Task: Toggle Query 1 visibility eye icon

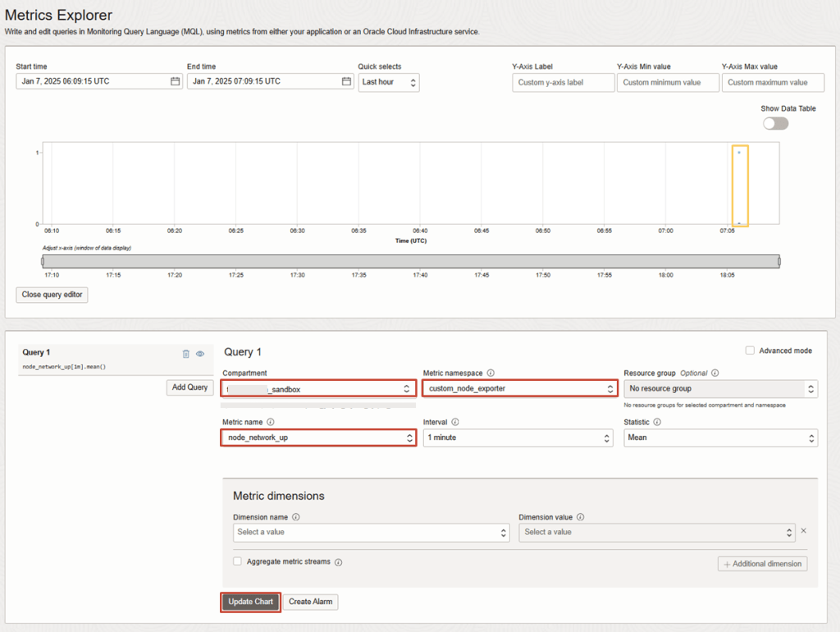Action: pyautogui.click(x=200, y=354)
